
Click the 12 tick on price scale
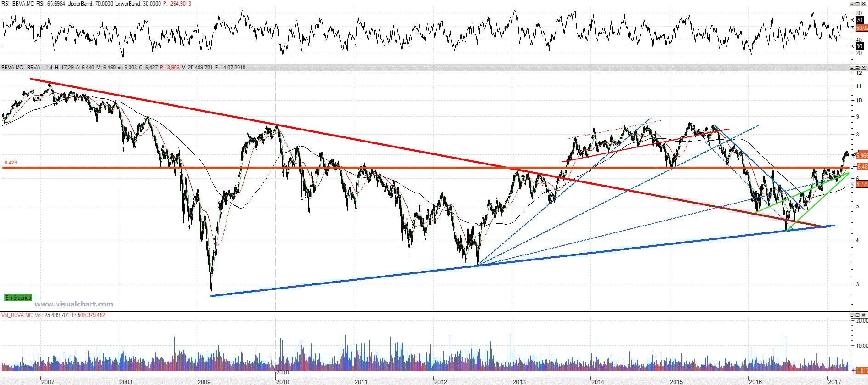(x=858, y=74)
